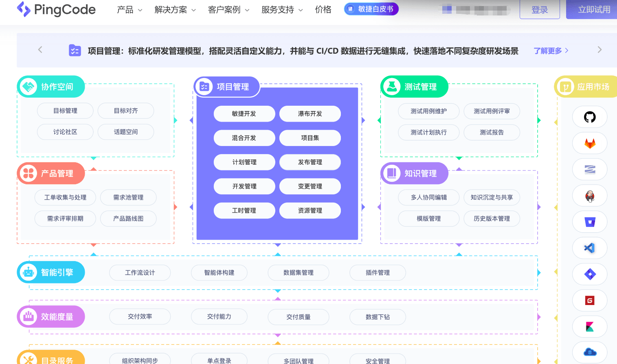Open the 数据下钻 pill

[378, 317]
